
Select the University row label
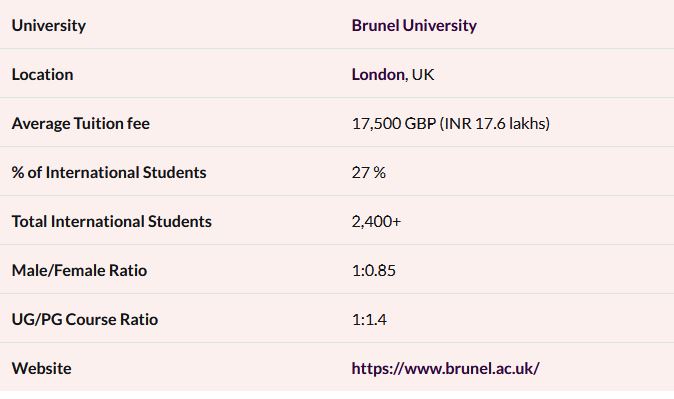point(49,25)
